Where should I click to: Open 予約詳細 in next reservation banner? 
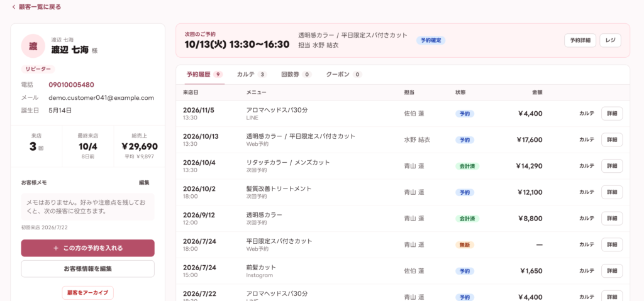pos(580,40)
